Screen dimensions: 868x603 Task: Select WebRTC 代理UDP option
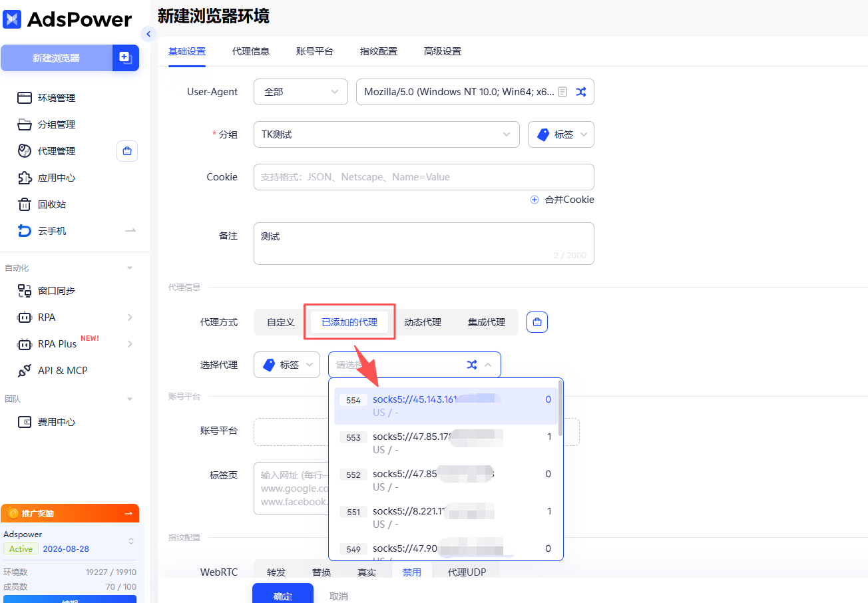click(x=467, y=572)
